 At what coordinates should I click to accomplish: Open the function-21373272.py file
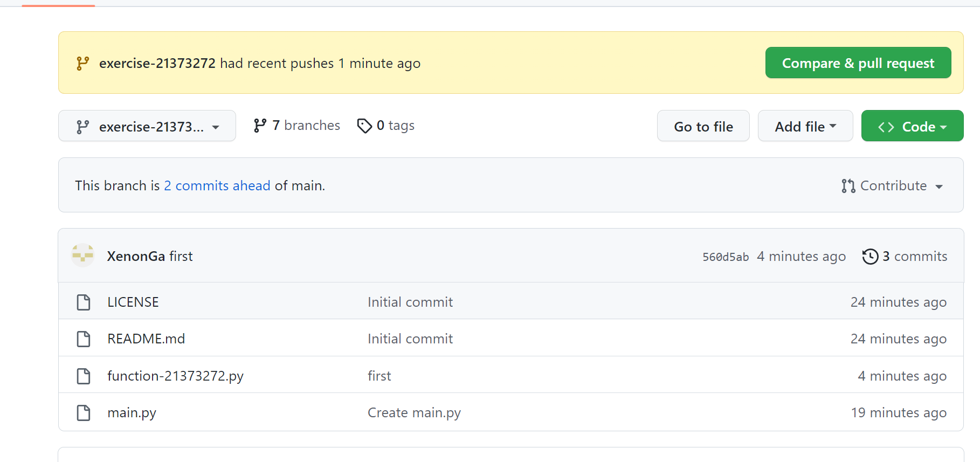(x=176, y=376)
